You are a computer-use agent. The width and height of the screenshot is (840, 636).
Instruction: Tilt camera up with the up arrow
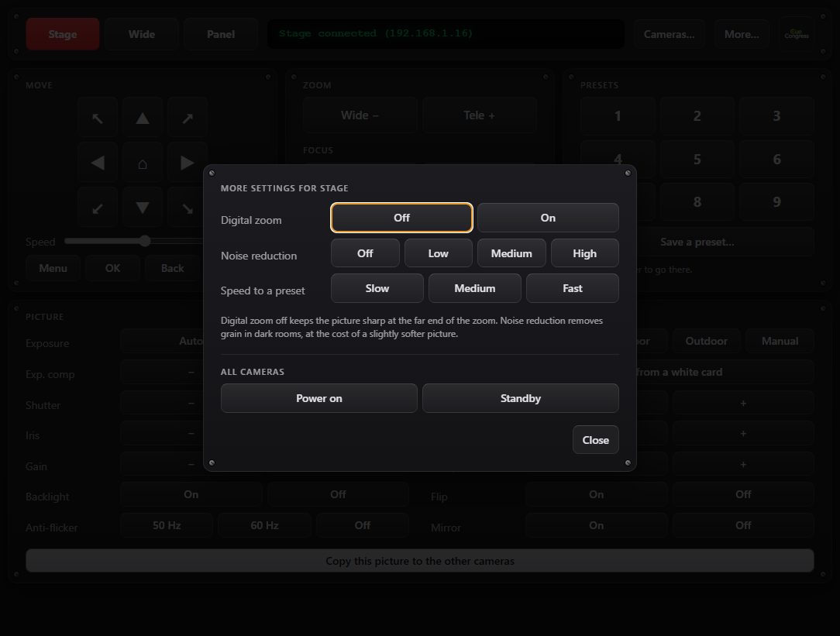pyautogui.click(x=143, y=118)
